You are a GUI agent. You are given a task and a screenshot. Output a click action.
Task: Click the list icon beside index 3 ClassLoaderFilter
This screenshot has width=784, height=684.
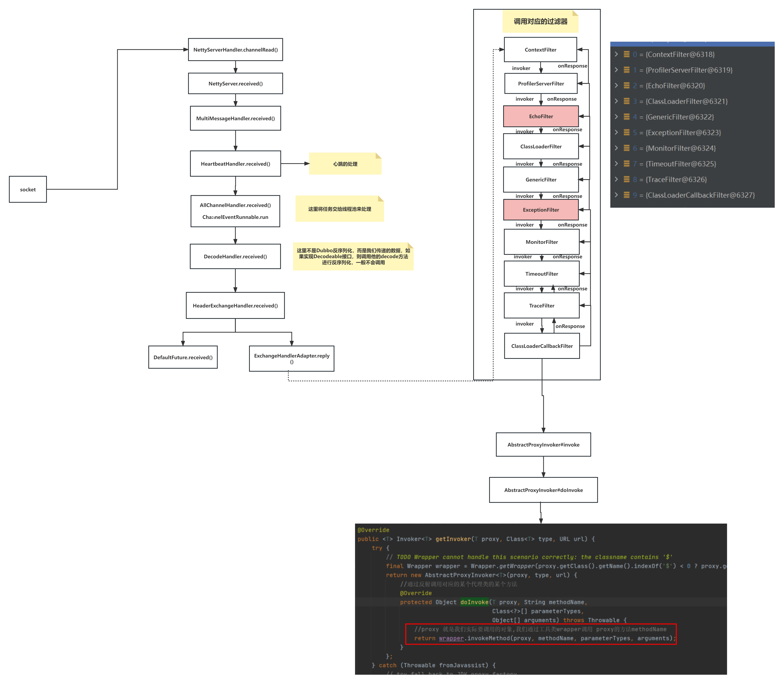626,101
